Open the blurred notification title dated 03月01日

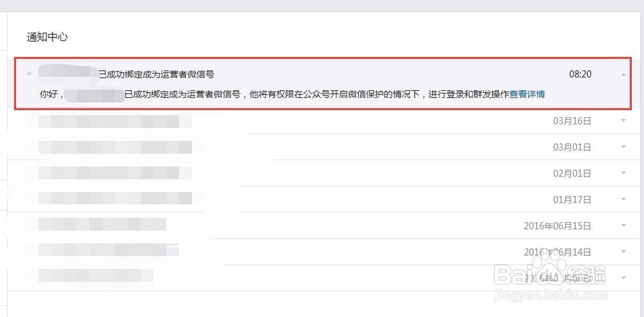(x=115, y=147)
